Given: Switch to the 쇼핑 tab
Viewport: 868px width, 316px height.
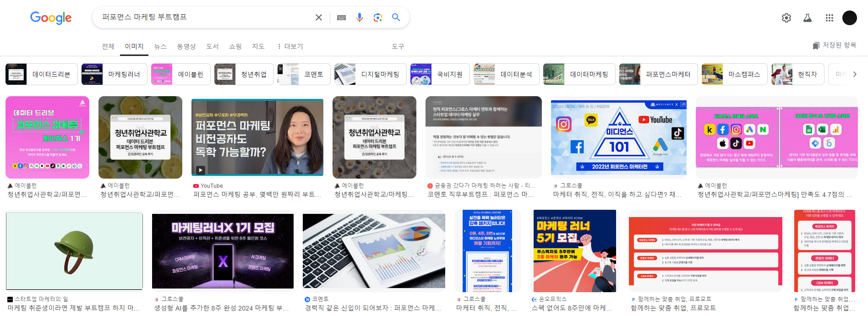Looking at the screenshot, I should click(x=235, y=46).
